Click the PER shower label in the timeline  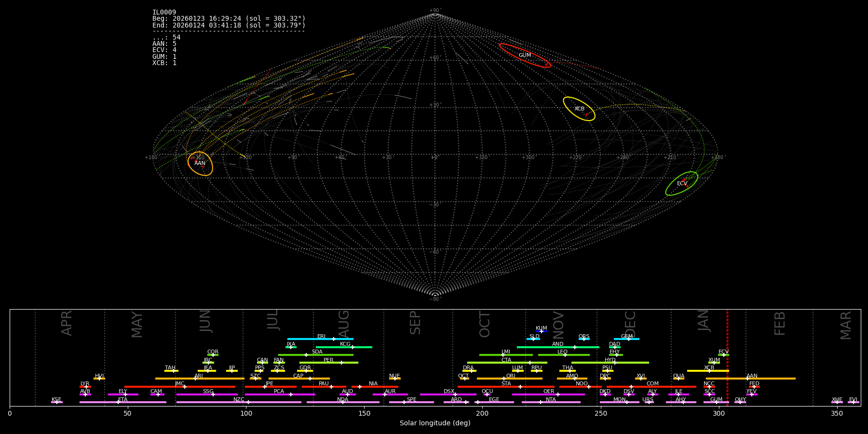coord(328,360)
